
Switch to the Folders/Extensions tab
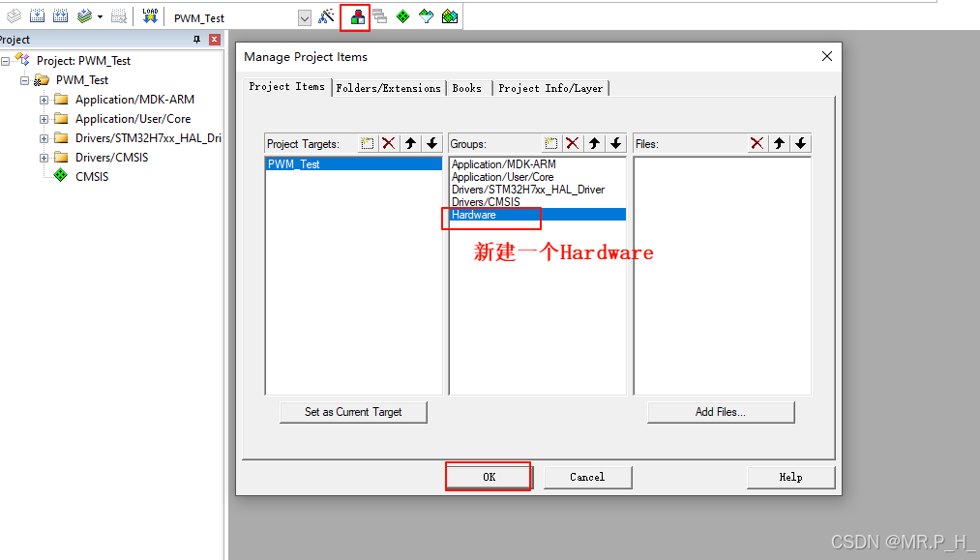[388, 88]
